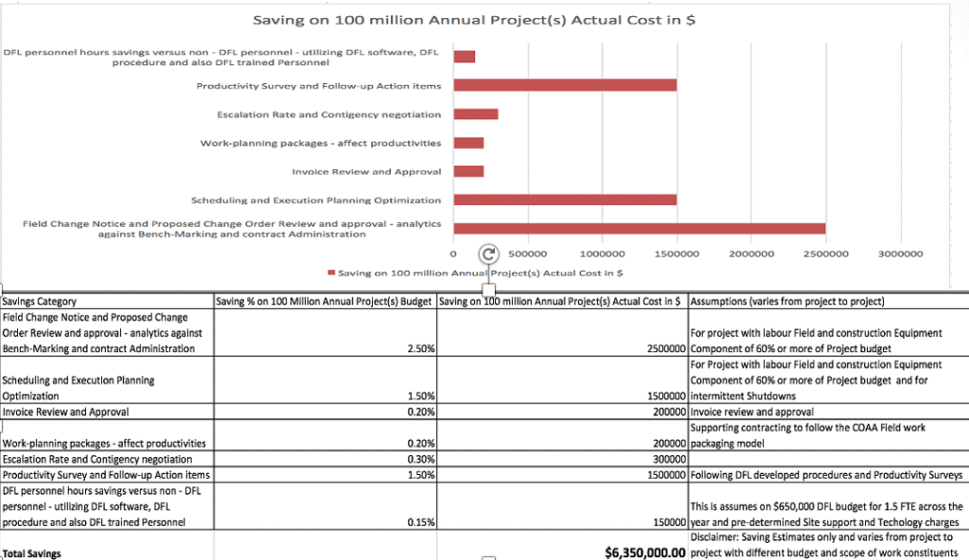Screen dimensions: 969x560
Task: Select the 2.50% cell
Action: point(326,333)
